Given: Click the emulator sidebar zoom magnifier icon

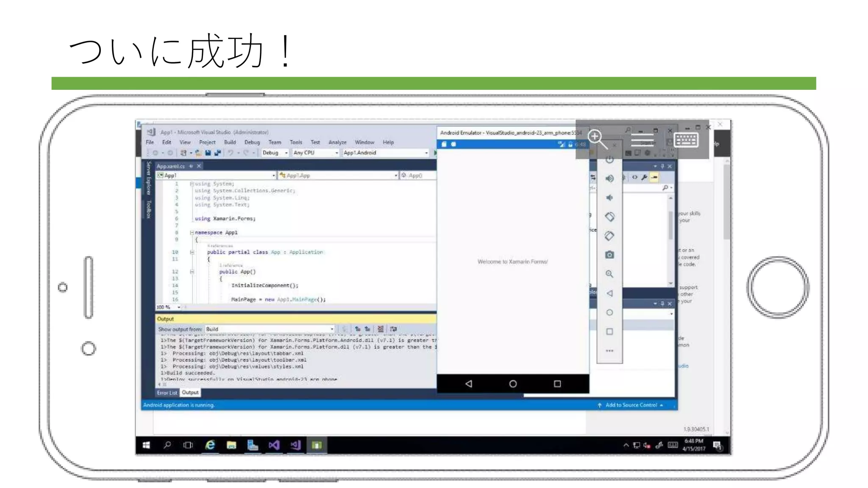Looking at the screenshot, I should pyautogui.click(x=609, y=274).
